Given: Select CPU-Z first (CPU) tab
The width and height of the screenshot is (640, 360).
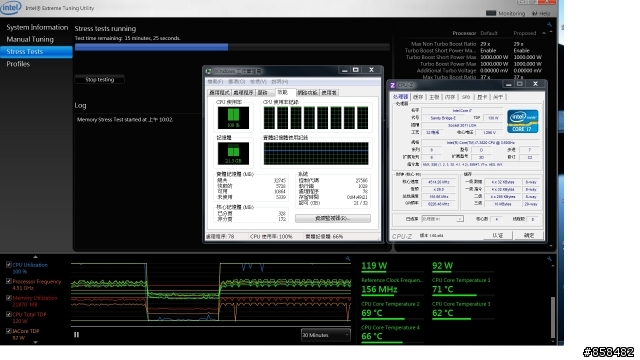Looking at the screenshot, I should pos(400,97).
